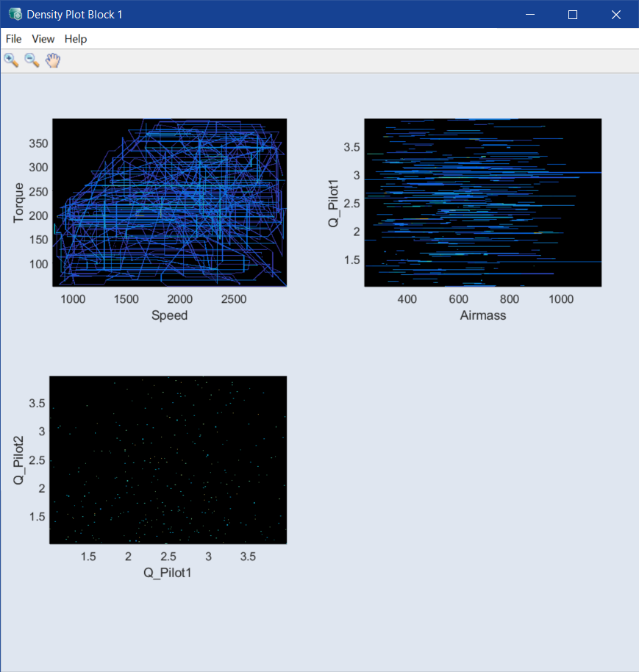Click the Torque y-axis label
Screen dimensions: 639x672
19,203
